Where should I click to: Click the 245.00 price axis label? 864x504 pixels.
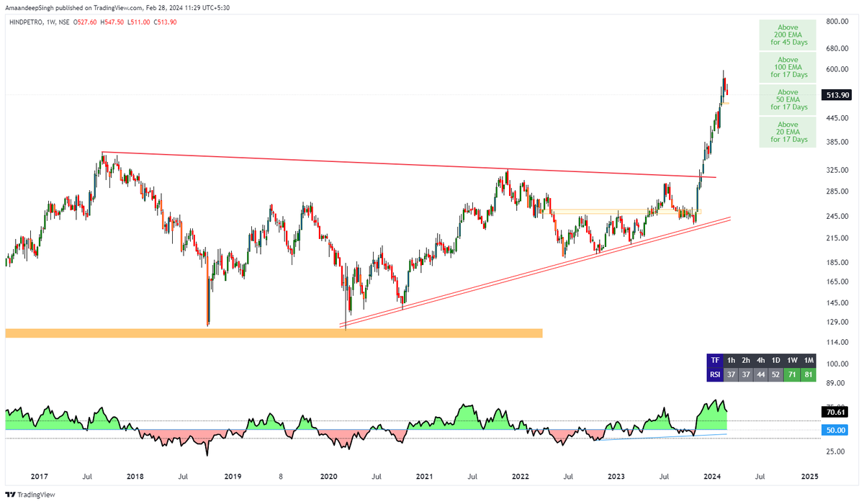837,217
